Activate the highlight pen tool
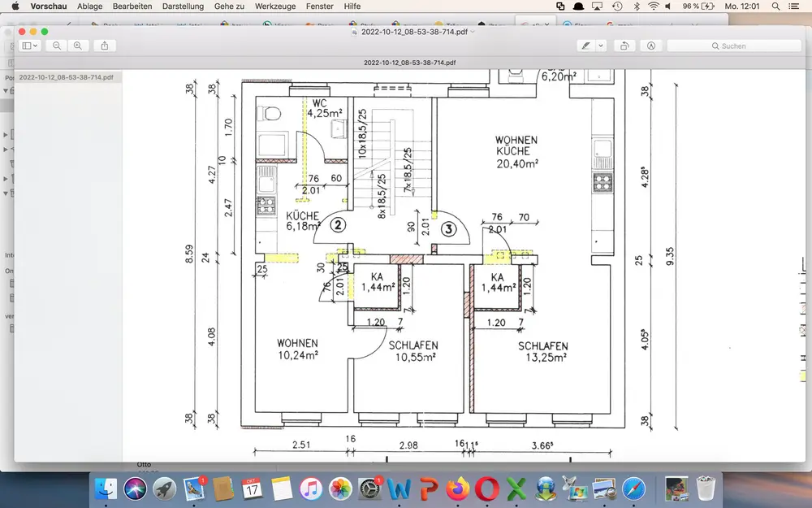812x508 pixels. [x=585, y=46]
